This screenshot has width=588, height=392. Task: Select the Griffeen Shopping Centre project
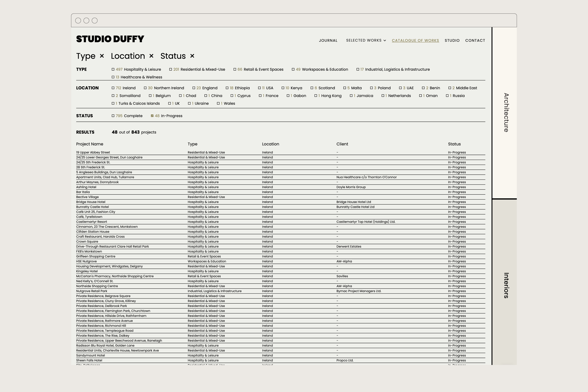click(x=280, y=257)
